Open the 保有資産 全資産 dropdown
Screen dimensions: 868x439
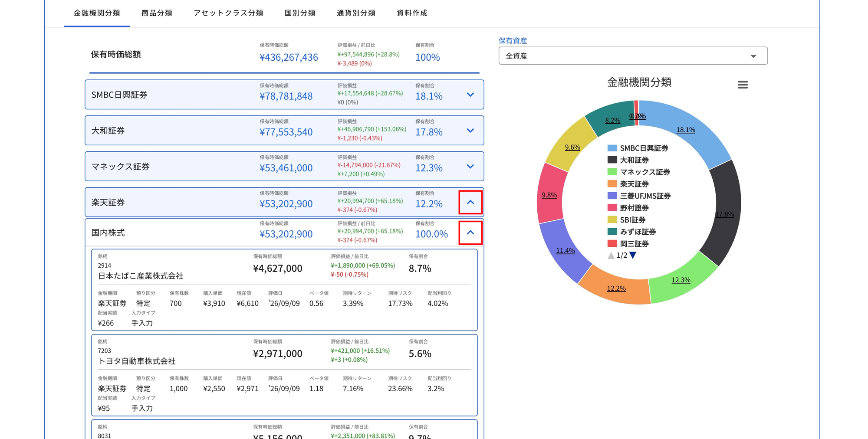(x=633, y=56)
